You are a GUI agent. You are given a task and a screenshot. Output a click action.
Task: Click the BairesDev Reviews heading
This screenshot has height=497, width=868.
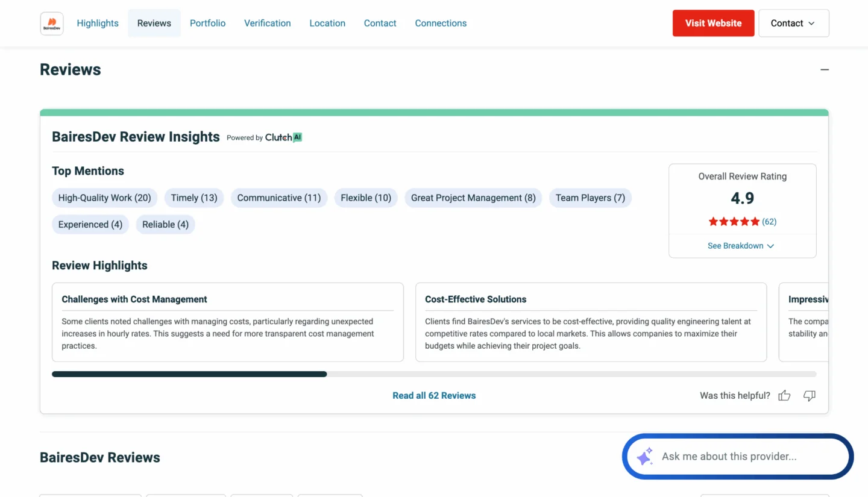tap(100, 457)
